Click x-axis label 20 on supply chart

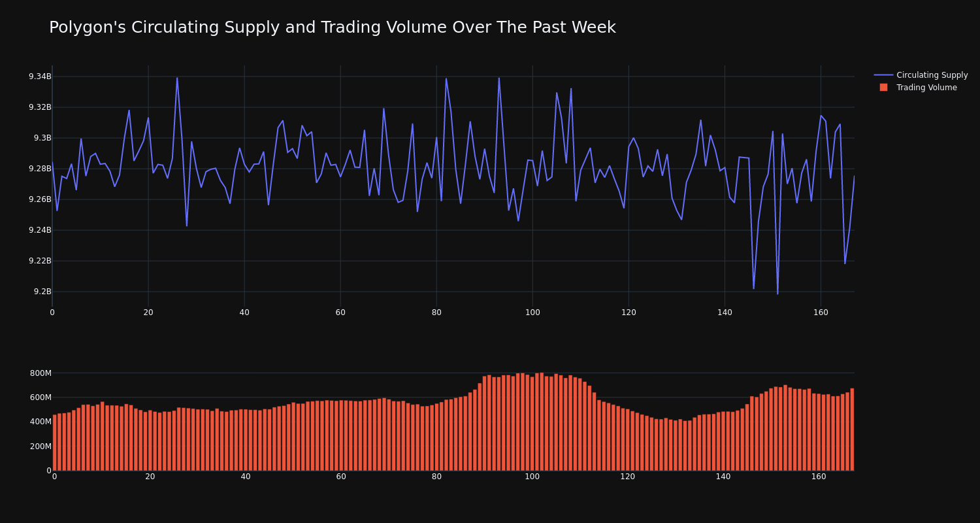click(148, 312)
